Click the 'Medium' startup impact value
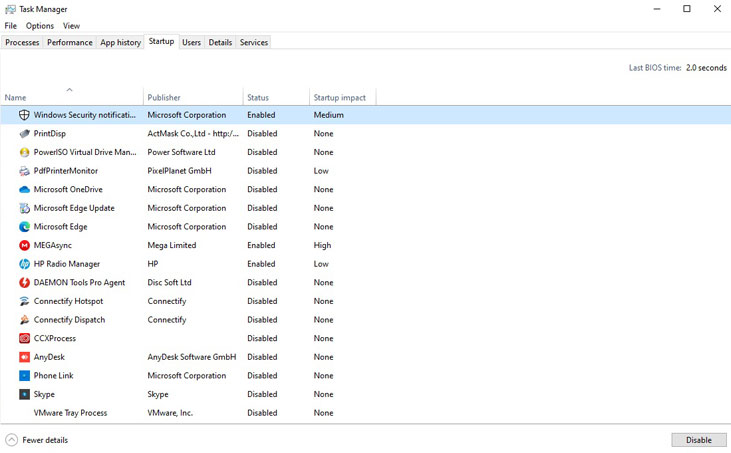This screenshot has width=731, height=453. pos(329,115)
